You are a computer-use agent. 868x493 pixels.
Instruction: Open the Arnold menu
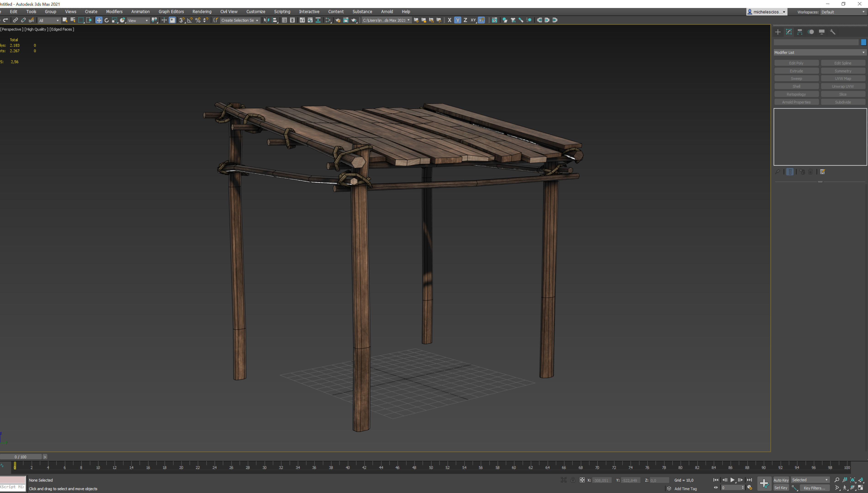tap(386, 11)
